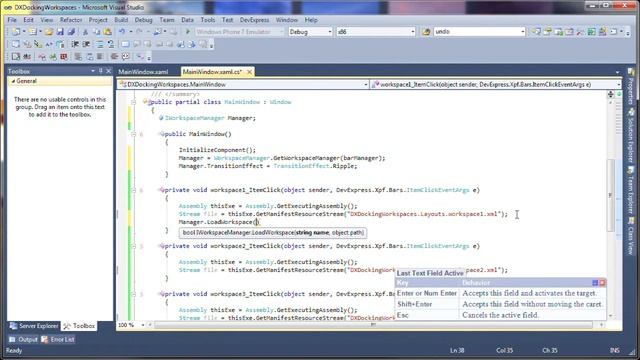Open the Refactor menu
The image size is (640, 360).
(x=71, y=20)
